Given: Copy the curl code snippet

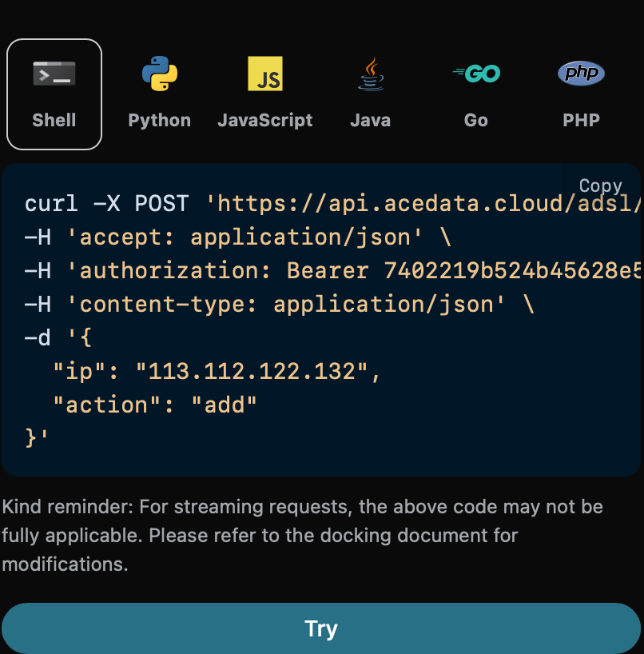Looking at the screenshot, I should pyautogui.click(x=600, y=185).
